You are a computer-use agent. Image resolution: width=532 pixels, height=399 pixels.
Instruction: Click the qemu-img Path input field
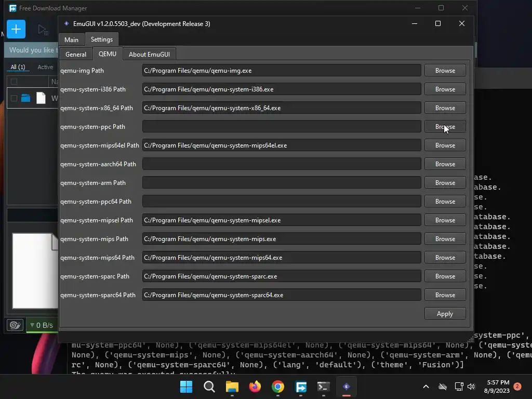click(x=282, y=71)
